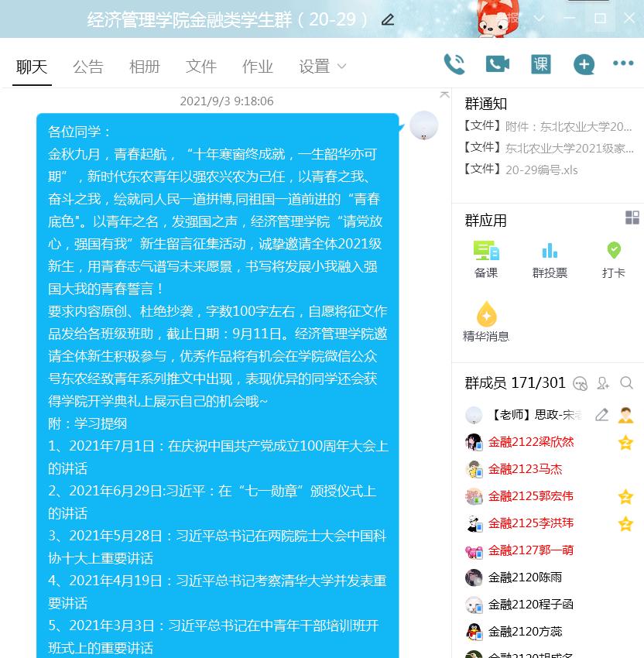Click the add group member icon
The height and width of the screenshot is (658, 644).
click(x=604, y=383)
